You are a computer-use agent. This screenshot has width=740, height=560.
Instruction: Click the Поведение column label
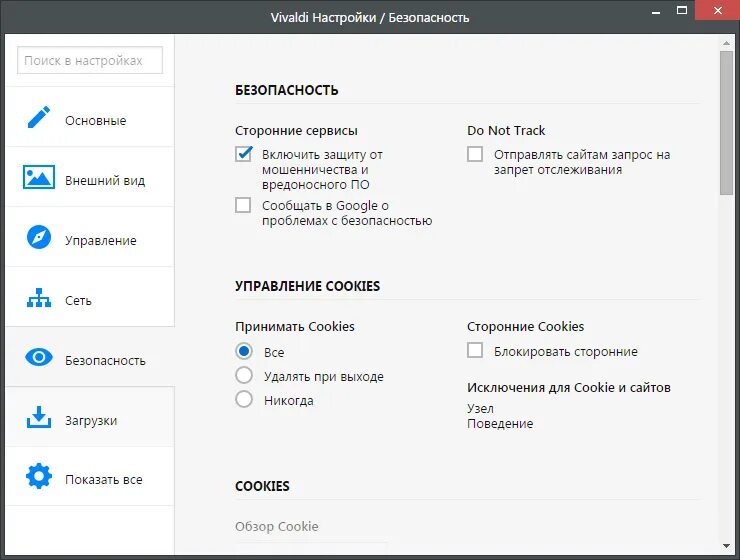click(x=500, y=424)
